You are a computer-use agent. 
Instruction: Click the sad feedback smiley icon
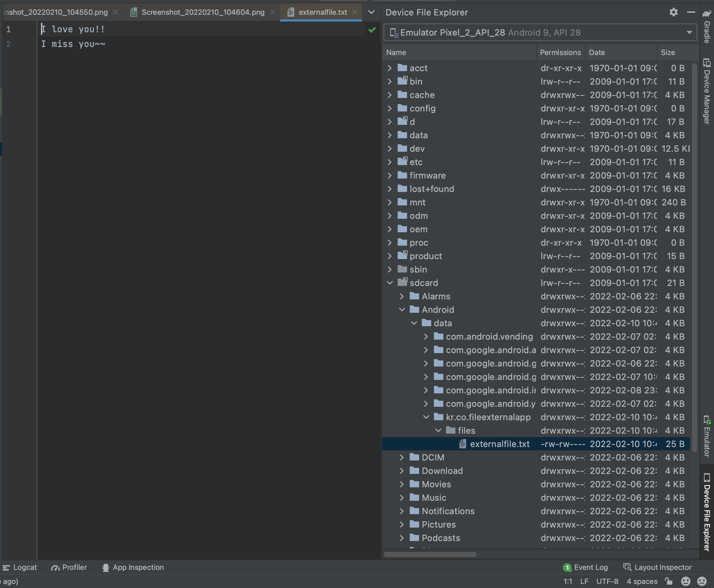click(702, 581)
